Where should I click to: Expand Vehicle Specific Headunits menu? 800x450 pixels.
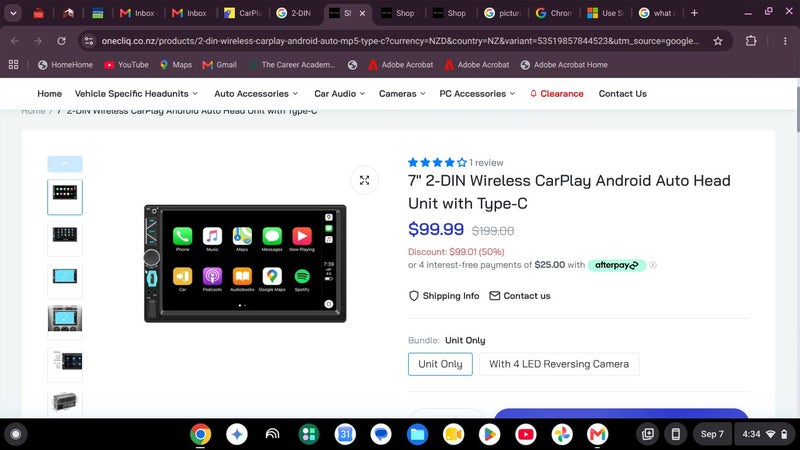pos(136,94)
